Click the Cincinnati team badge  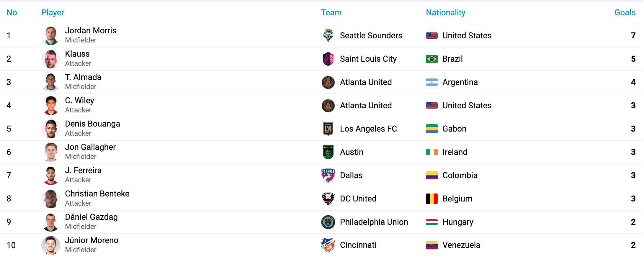coord(328,245)
